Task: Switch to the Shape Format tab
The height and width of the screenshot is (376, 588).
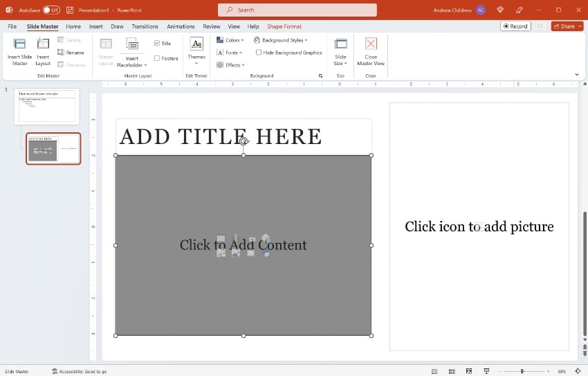Action: pos(284,26)
